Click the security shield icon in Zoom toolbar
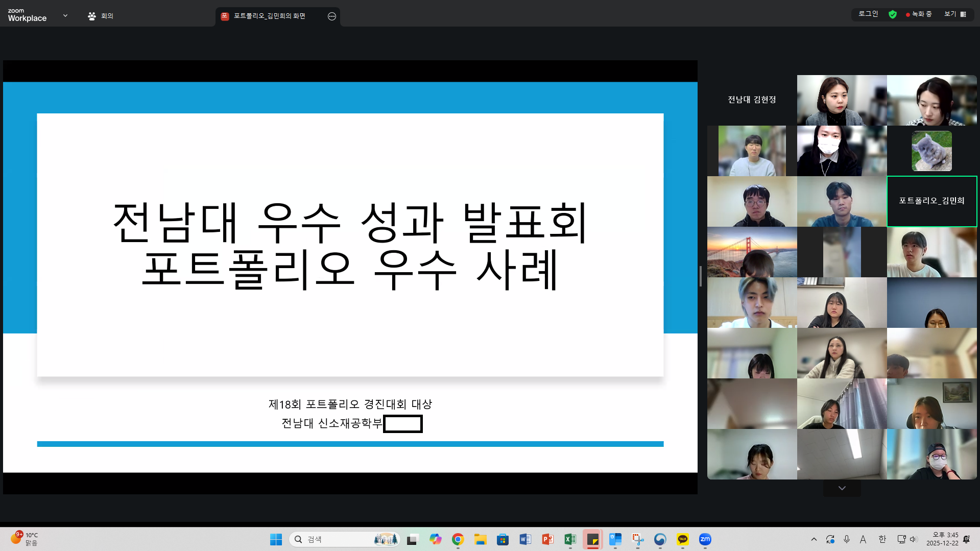The height and width of the screenshot is (551, 980). (893, 14)
